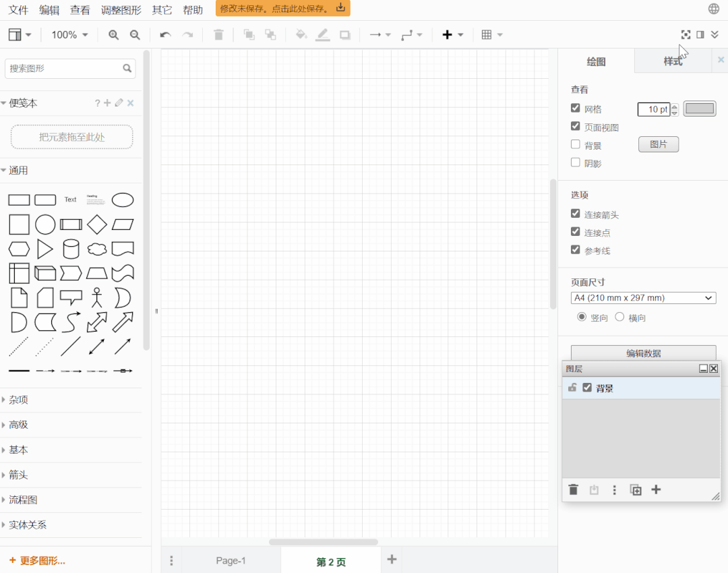
Task: Open the insert plus dropdown
Action: [453, 35]
